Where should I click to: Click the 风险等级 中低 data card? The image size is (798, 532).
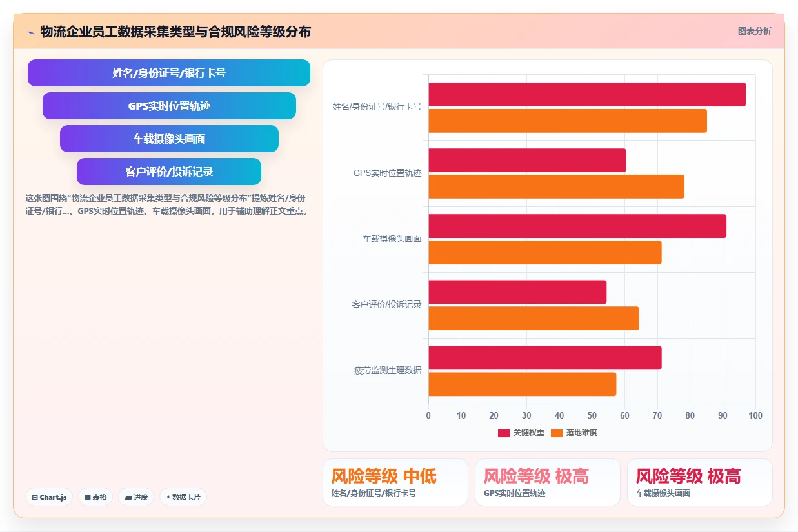[395, 482]
